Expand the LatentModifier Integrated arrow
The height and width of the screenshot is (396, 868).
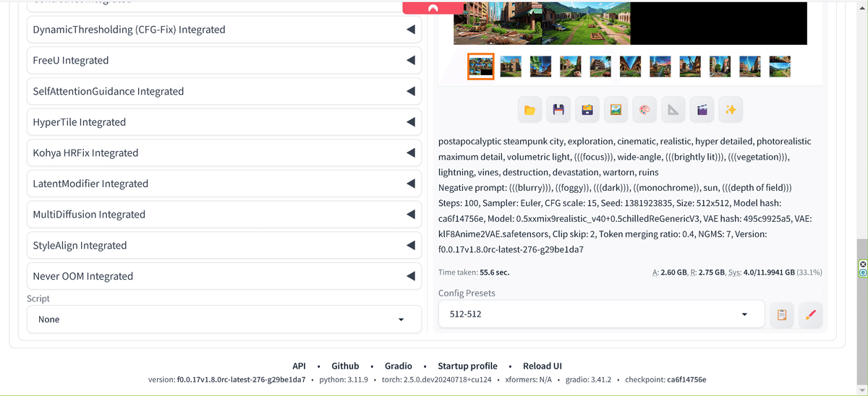[x=410, y=184]
